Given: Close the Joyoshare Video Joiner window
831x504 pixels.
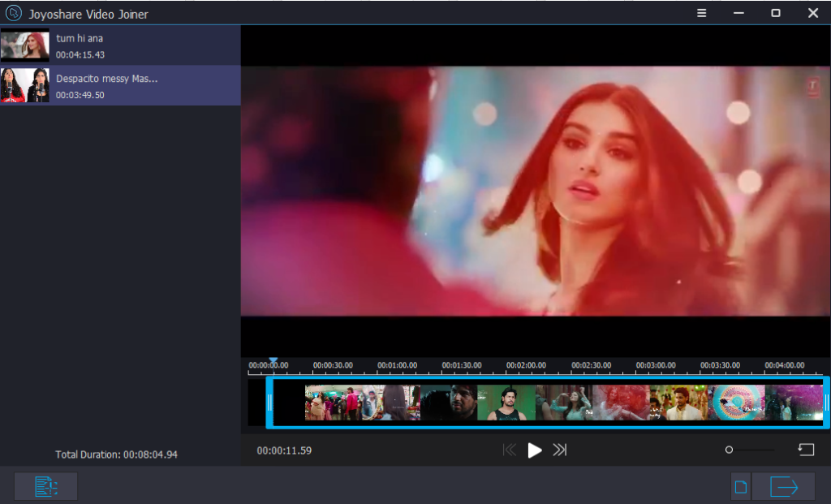Looking at the screenshot, I should pyautogui.click(x=813, y=13).
